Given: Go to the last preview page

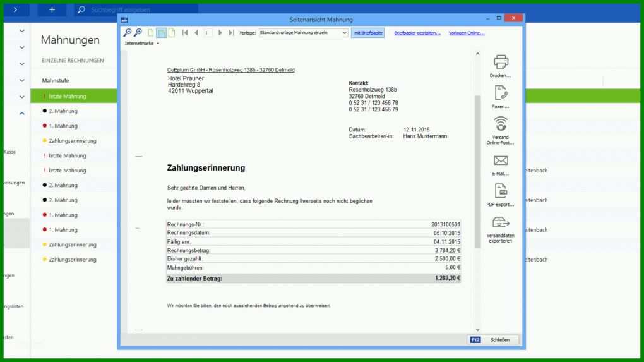Looking at the screenshot, I should [231, 33].
